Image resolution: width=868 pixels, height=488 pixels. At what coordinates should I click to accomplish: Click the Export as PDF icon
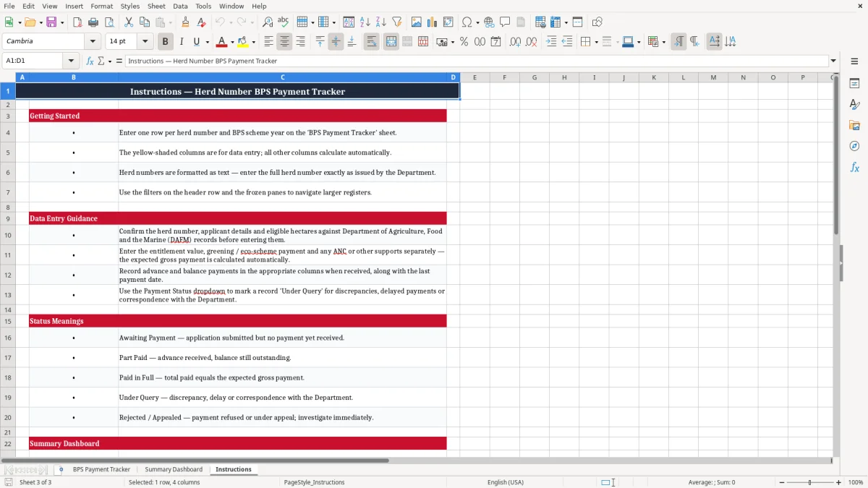point(77,22)
